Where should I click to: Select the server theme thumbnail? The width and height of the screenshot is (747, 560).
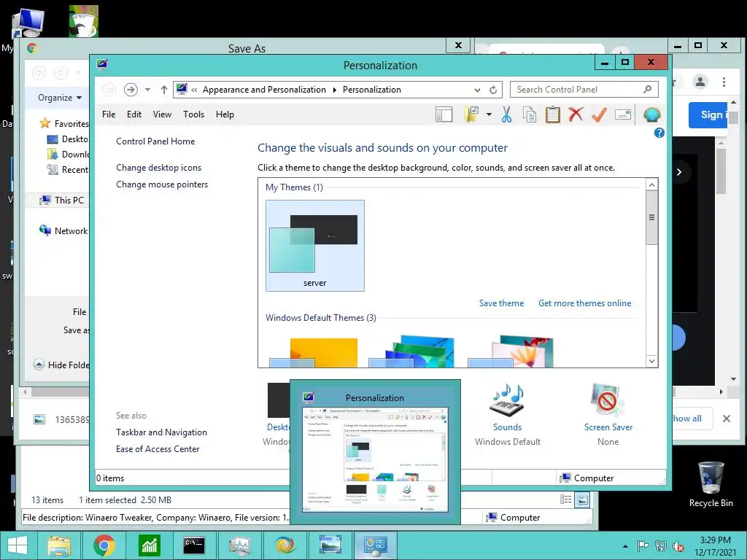[x=315, y=246]
